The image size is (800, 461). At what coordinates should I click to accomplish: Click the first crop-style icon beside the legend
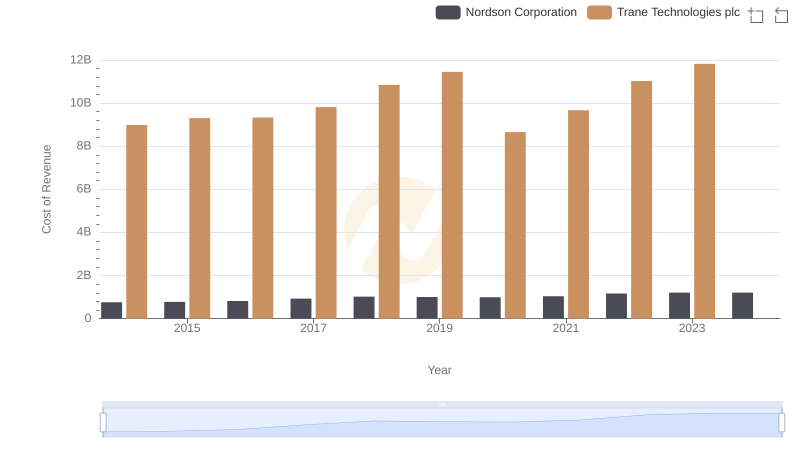[x=756, y=15]
